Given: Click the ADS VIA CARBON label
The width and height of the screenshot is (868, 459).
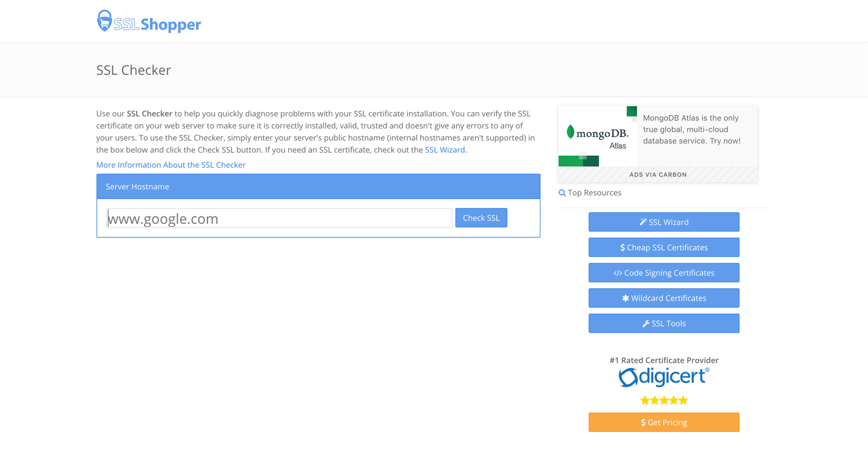Looking at the screenshot, I should click(x=658, y=174).
